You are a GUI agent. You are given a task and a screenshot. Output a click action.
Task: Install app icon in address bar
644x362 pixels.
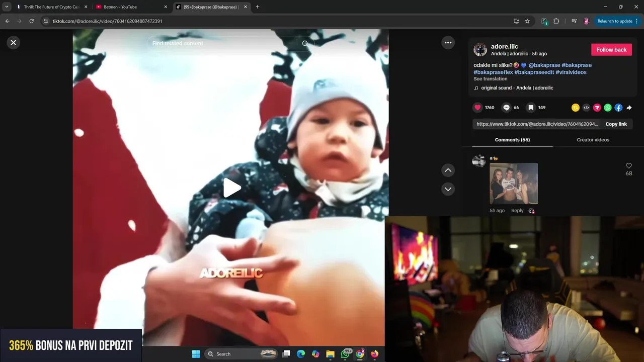pyautogui.click(x=516, y=21)
